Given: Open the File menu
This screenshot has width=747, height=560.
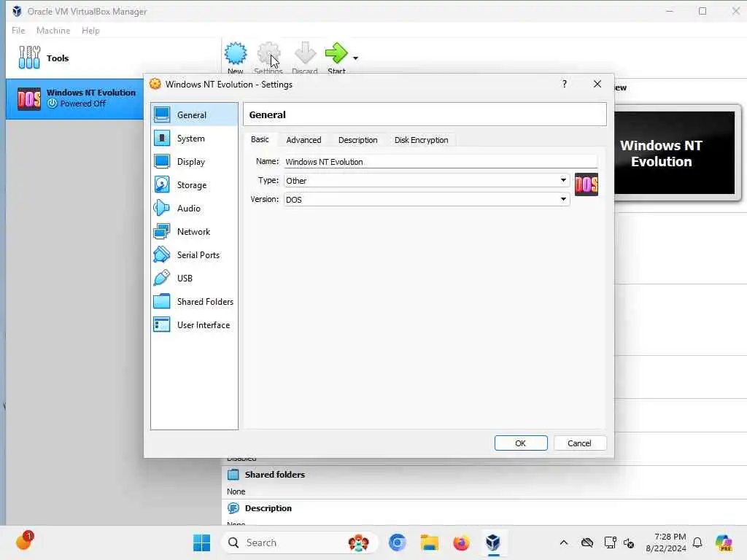Looking at the screenshot, I should tap(18, 31).
